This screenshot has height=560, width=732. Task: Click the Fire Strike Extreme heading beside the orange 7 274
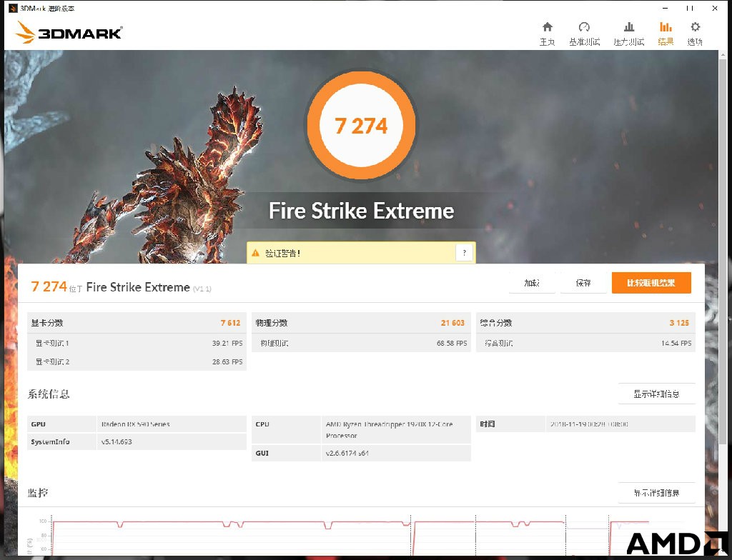click(x=138, y=287)
